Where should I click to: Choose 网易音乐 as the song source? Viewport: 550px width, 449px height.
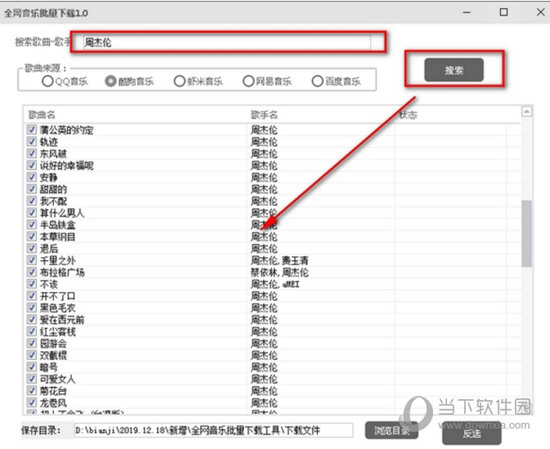click(248, 81)
